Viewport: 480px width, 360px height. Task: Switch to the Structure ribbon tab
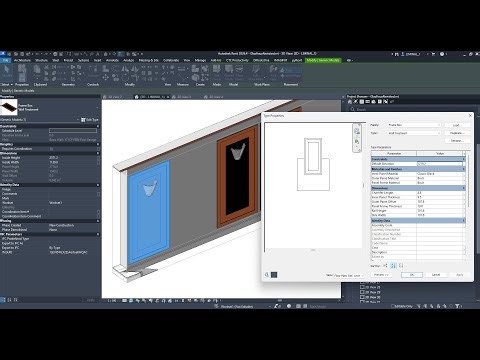[x=41, y=60]
